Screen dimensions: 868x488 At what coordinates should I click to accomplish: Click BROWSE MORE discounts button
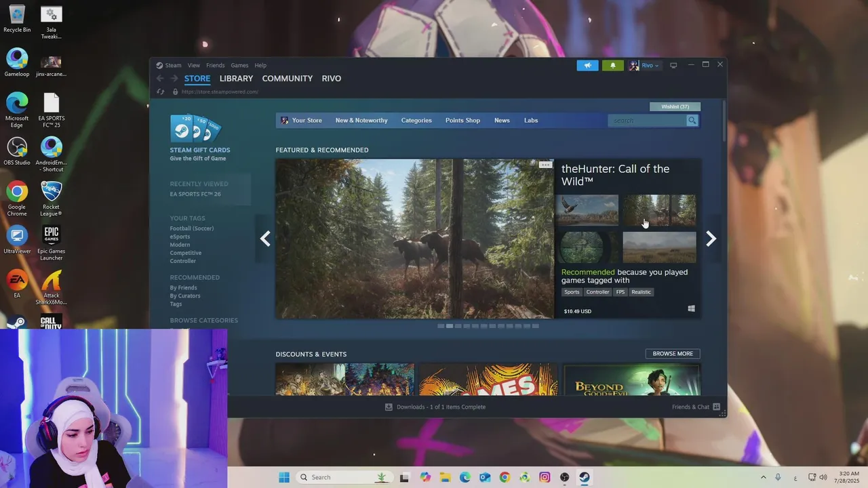click(x=673, y=354)
